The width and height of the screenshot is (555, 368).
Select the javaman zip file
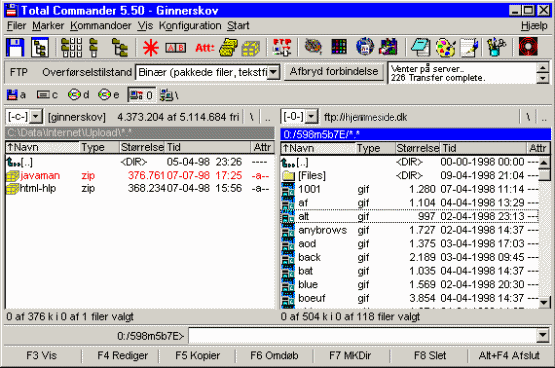pyautogui.click(x=139, y=175)
